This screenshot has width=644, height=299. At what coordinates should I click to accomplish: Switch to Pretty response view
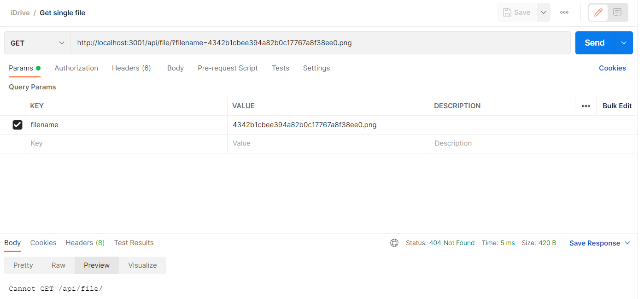tap(23, 265)
